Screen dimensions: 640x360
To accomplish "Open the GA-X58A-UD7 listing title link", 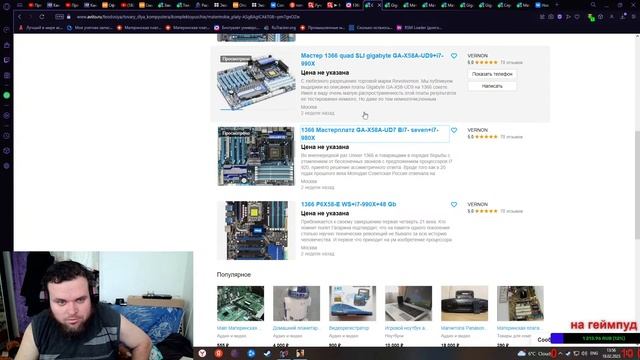I will click(x=369, y=133).
